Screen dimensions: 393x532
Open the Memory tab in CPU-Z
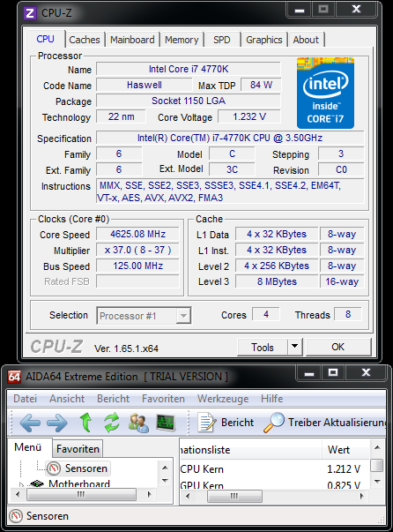point(182,40)
